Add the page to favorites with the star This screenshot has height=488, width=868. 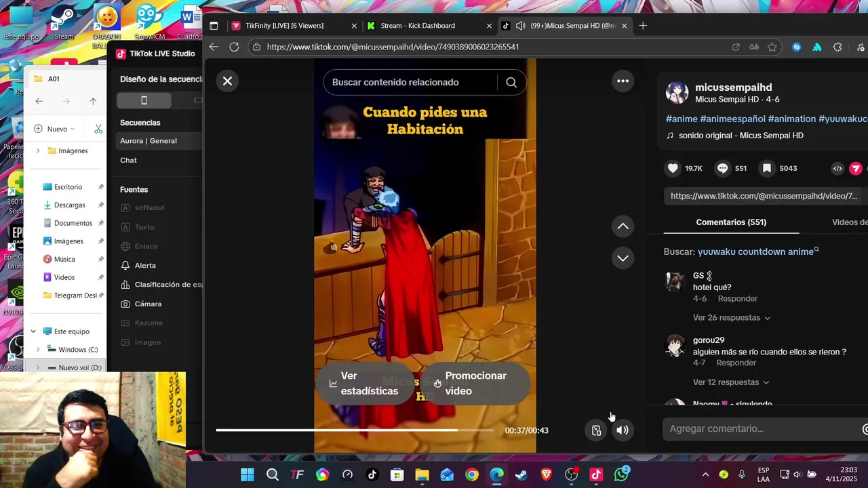click(x=772, y=47)
